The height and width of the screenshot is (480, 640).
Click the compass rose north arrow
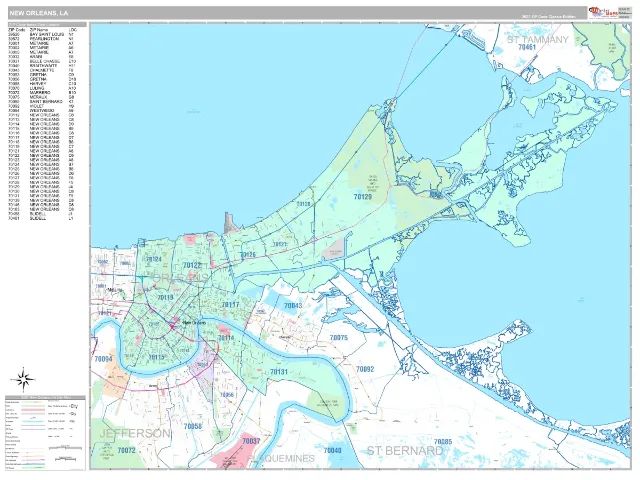(23, 379)
